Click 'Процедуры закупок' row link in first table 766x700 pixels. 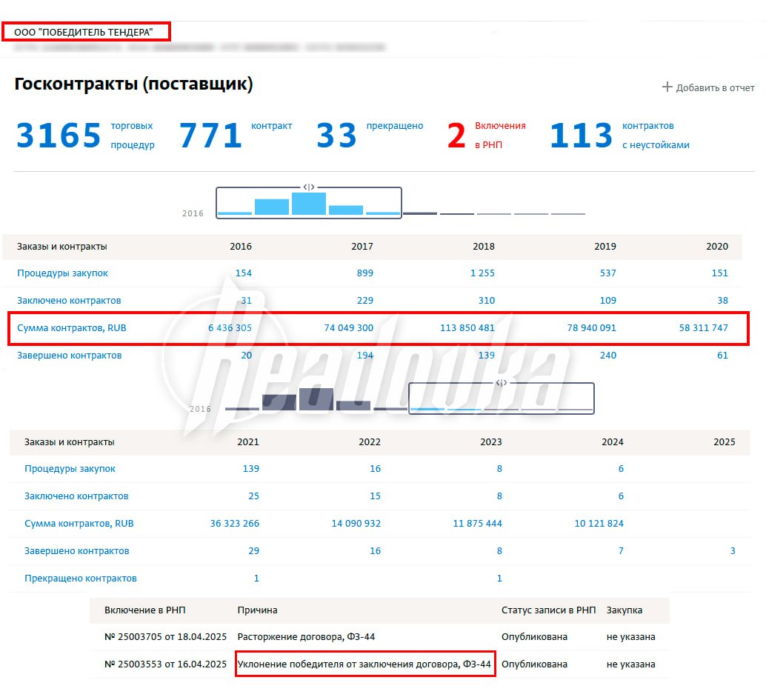[62, 273]
